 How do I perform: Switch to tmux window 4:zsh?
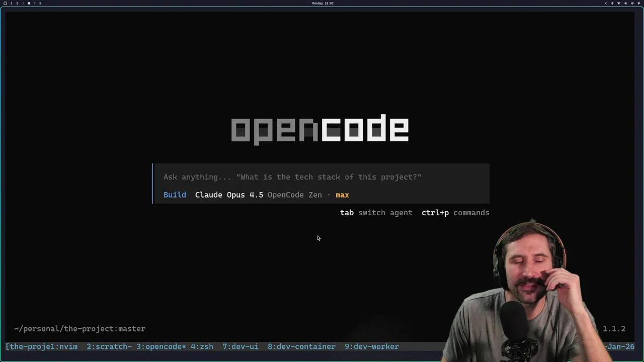click(202, 346)
